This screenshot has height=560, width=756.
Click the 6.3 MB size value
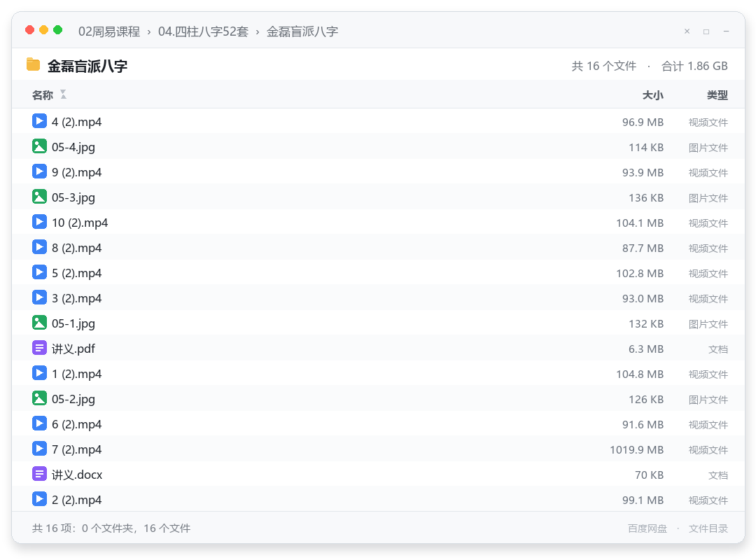click(646, 349)
